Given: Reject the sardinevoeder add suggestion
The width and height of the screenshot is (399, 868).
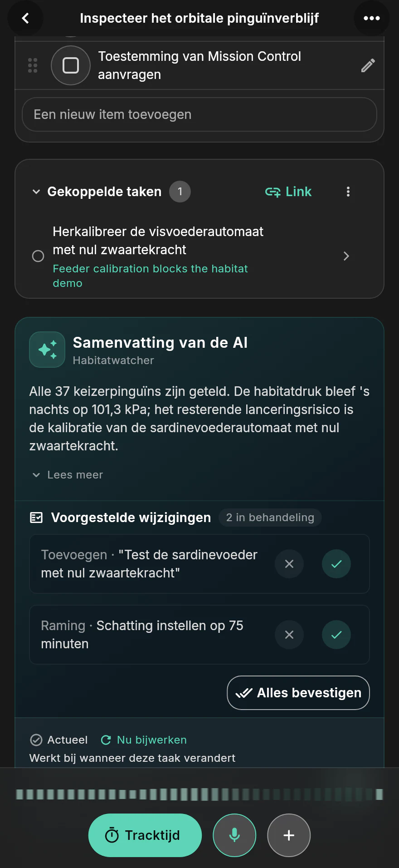Looking at the screenshot, I should pos(289,564).
